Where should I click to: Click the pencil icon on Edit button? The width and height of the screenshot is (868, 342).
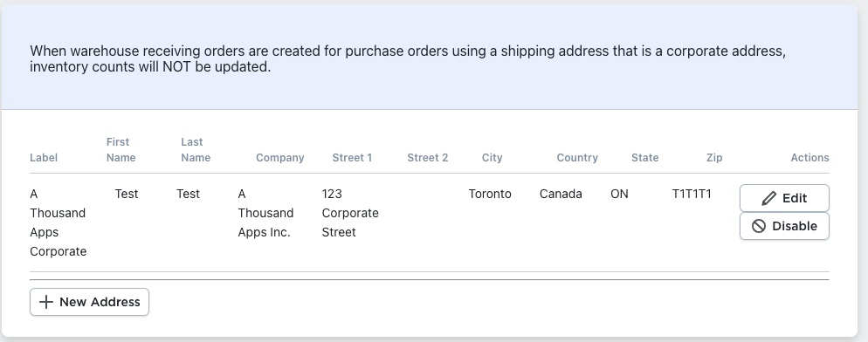769,198
